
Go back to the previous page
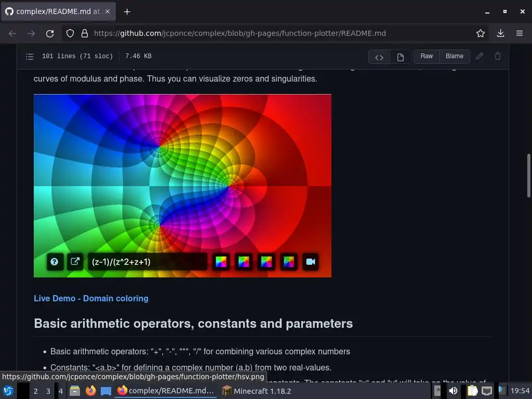point(12,33)
